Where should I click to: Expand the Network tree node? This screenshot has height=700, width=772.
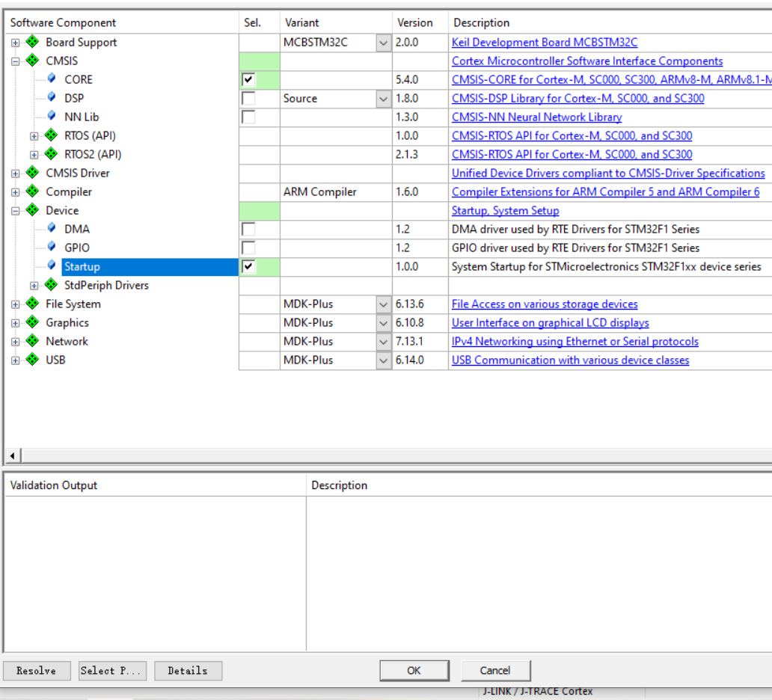pos(15,342)
